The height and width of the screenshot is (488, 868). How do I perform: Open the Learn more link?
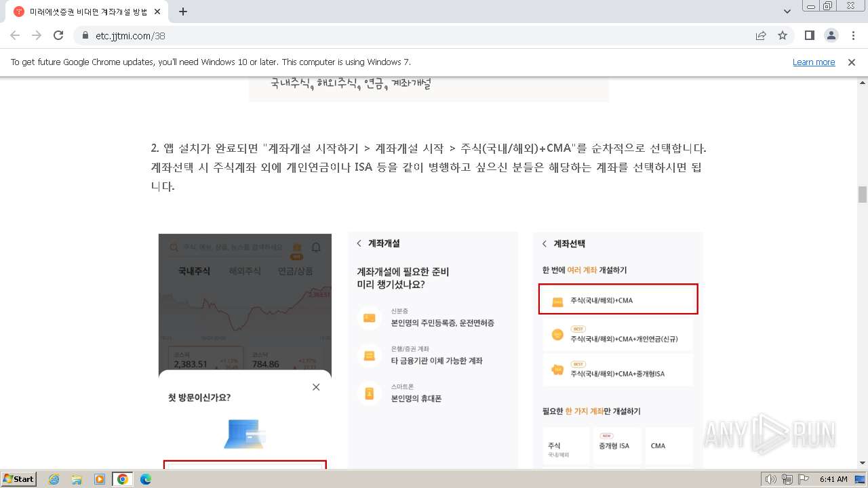click(814, 62)
